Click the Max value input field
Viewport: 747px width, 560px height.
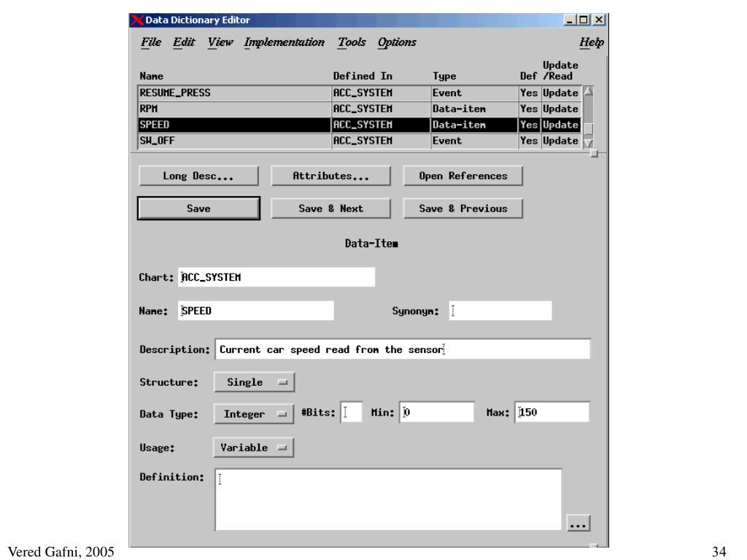click(x=551, y=413)
